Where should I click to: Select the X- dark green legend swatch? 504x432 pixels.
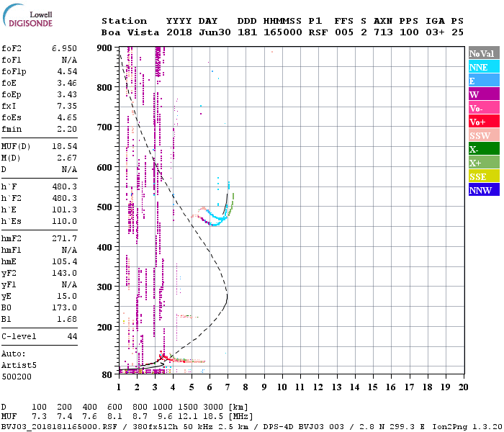(484, 149)
